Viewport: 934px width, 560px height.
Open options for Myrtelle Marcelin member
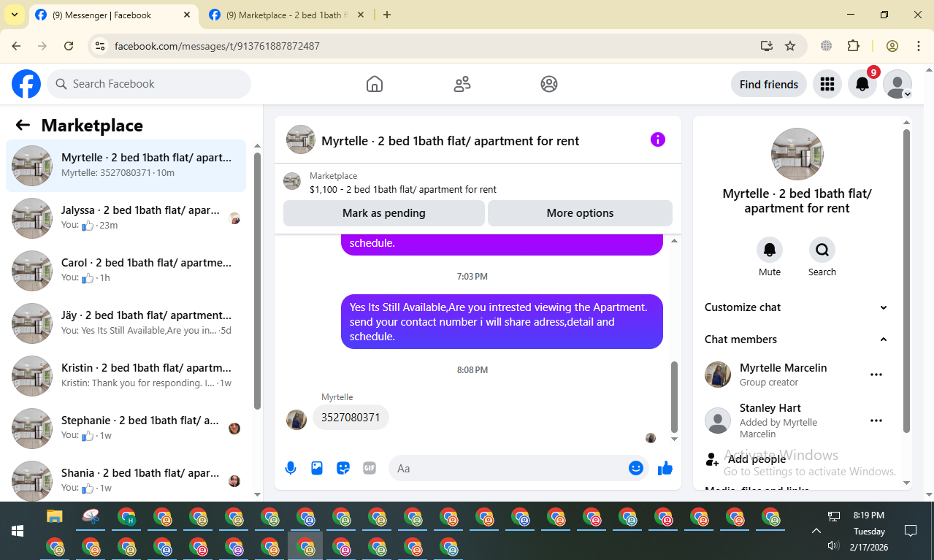[876, 375]
